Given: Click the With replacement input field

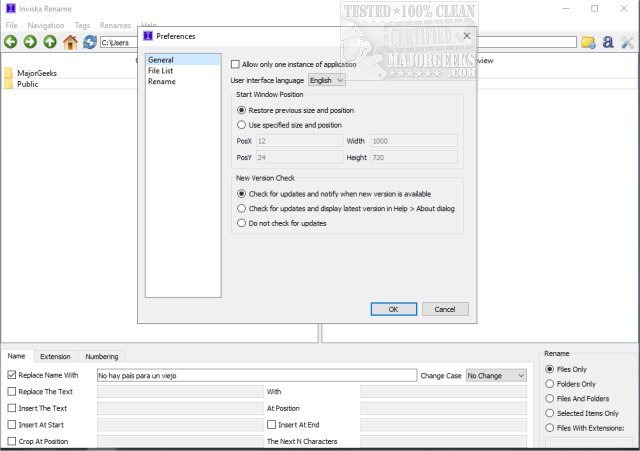Looking at the screenshot, I should (x=443, y=391).
